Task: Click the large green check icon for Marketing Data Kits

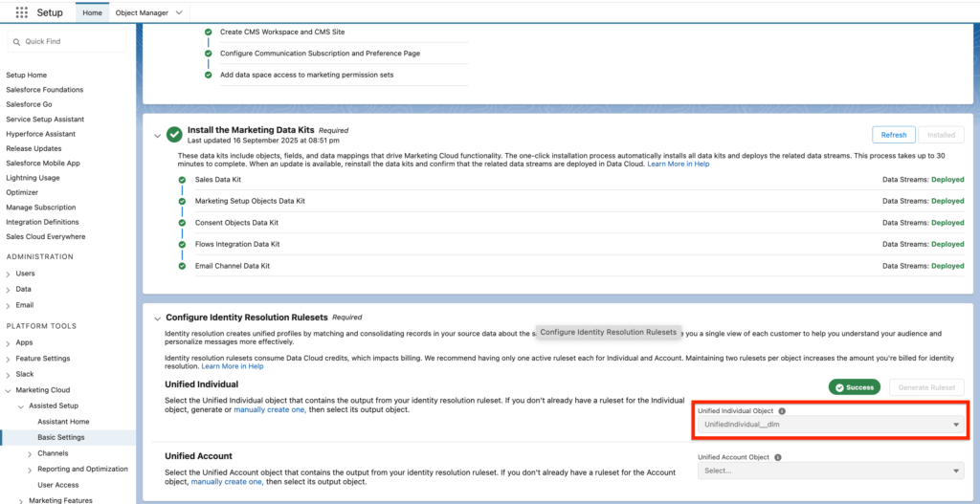Action: tap(173, 135)
